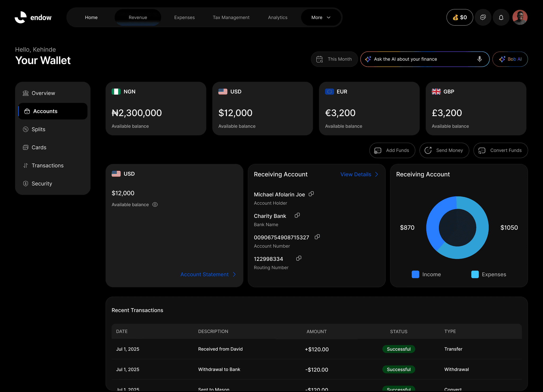Screen dimensions: 543x392
Task: Toggle available balance visibility eye
Action: point(155,205)
